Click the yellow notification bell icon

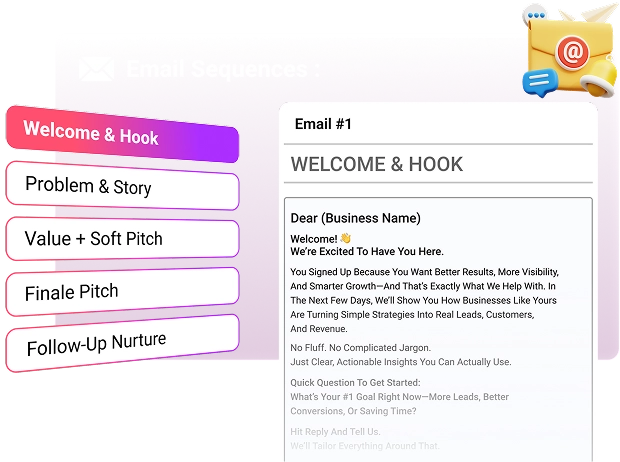(601, 84)
